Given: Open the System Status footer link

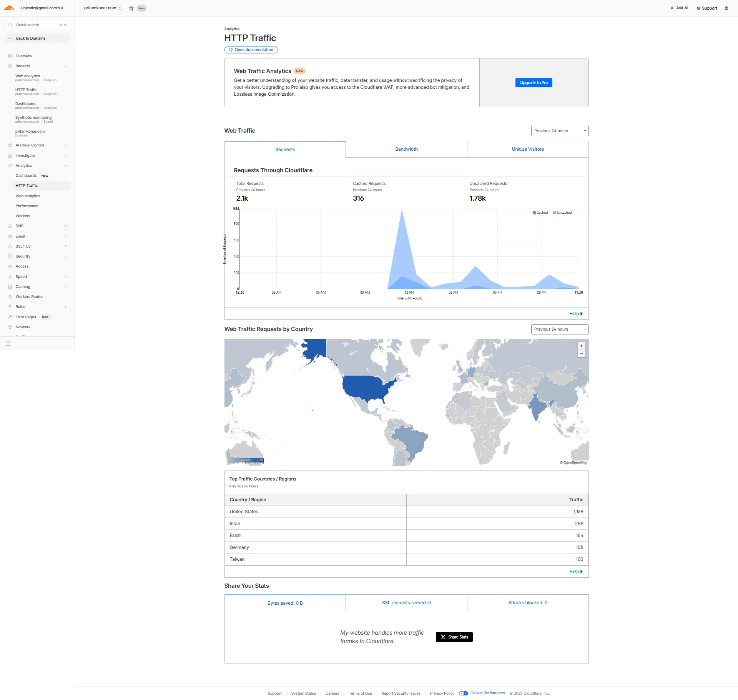Looking at the screenshot, I should coord(304,693).
